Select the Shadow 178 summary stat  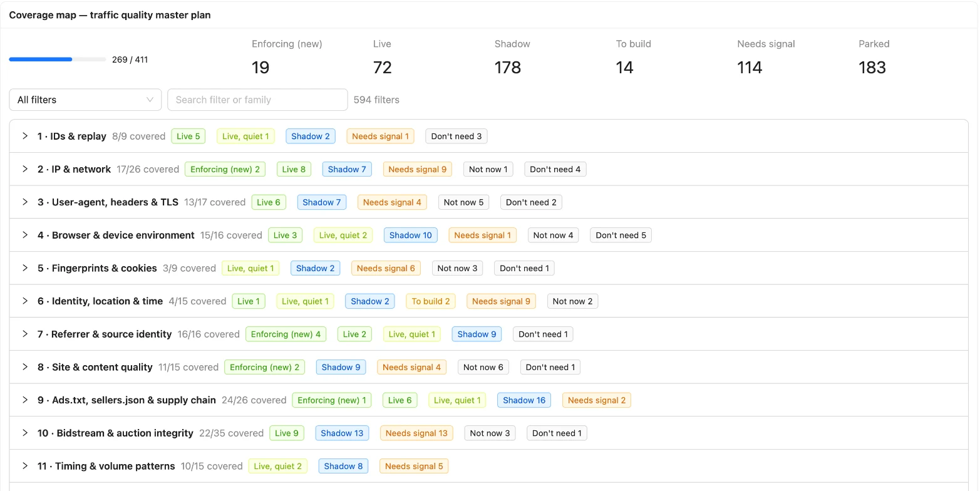[x=512, y=58]
